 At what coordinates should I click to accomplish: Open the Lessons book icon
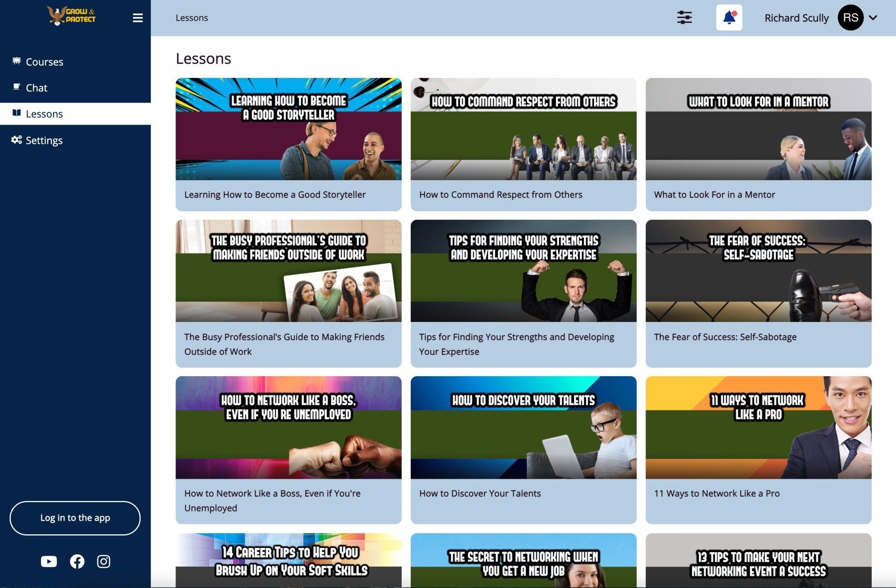tap(17, 113)
